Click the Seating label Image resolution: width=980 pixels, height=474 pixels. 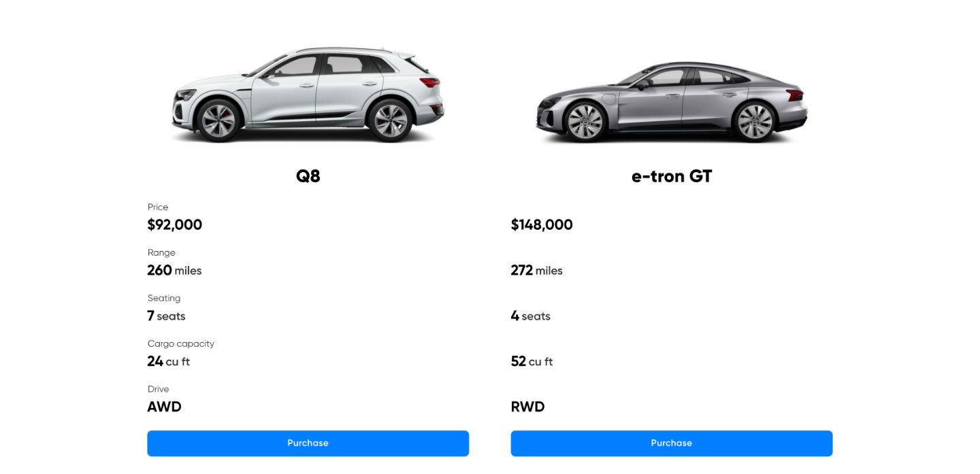pyautogui.click(x=164, y=299)
